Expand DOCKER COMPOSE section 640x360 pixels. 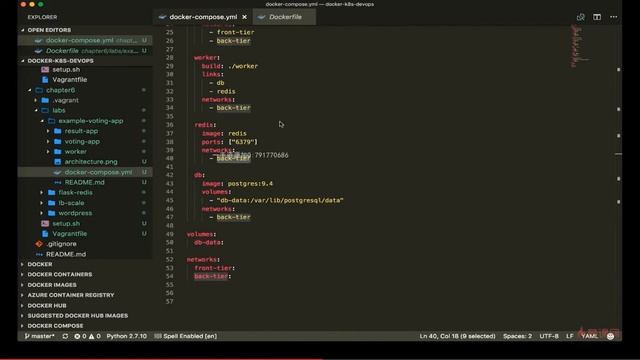coord(55,326)
